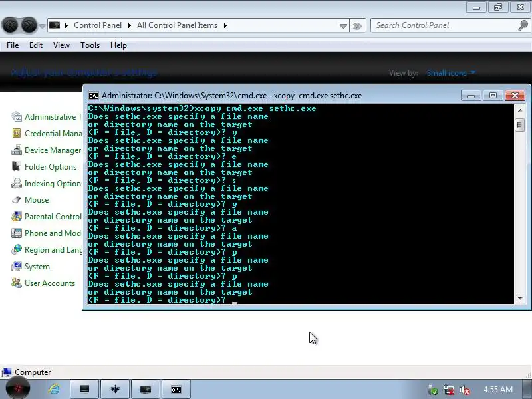Image resolution: width=532 pixels, height=399 pixels.
Task: Click the cmd window title bar icon
Action: (x=93, y=96)
